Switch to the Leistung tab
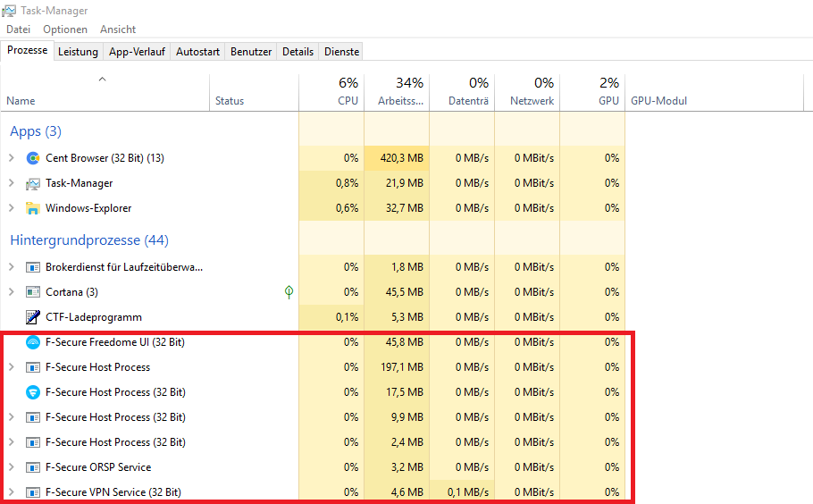 pos(78,52)
